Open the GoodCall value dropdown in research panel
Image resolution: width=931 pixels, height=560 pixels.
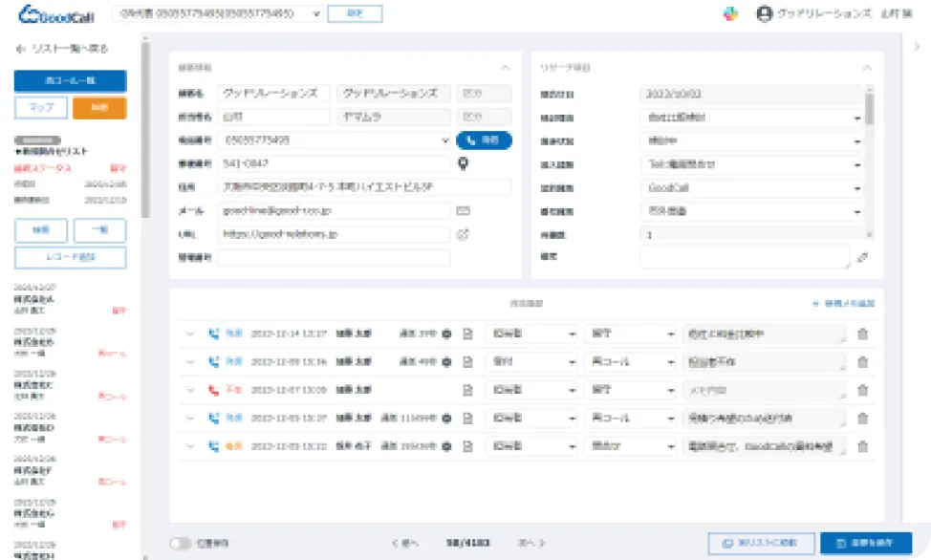click(x=857, y=187)
